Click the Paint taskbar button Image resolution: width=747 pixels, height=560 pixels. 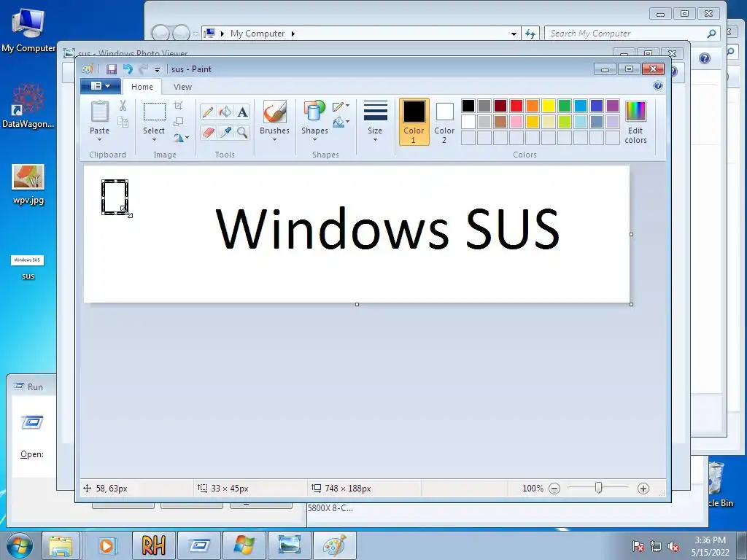coord(334,545)
